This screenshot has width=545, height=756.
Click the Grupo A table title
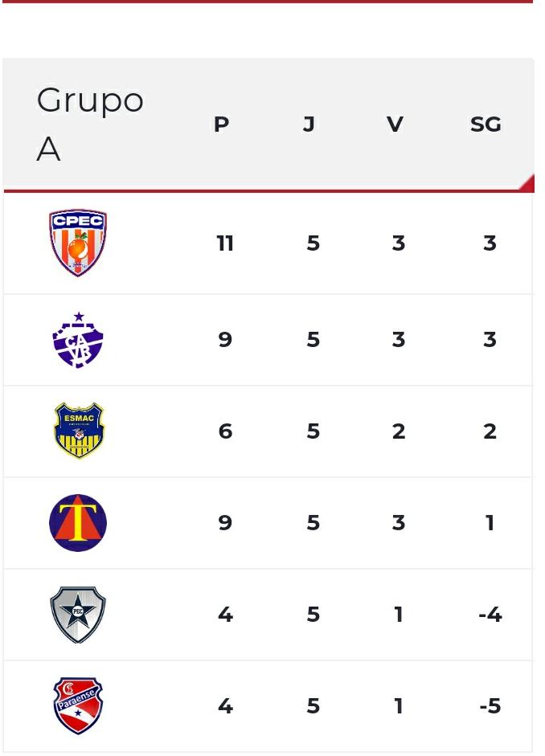(x=90, y=124)
